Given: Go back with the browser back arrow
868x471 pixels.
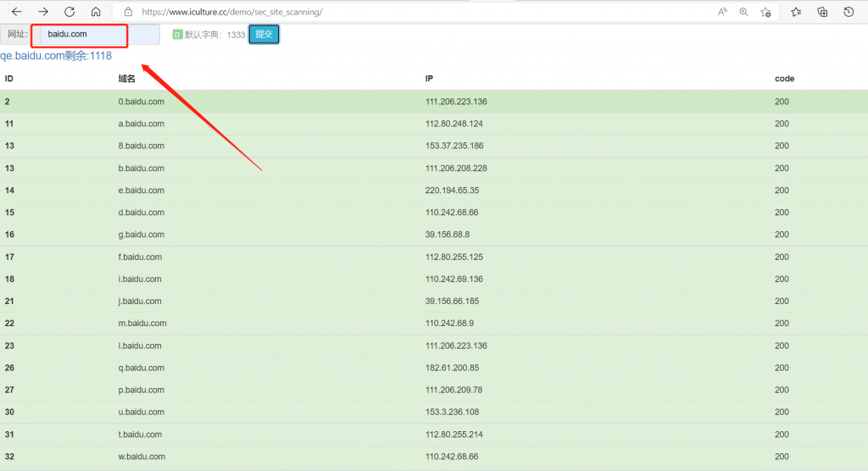Looking at the screenshot, I should click(17, 12).
